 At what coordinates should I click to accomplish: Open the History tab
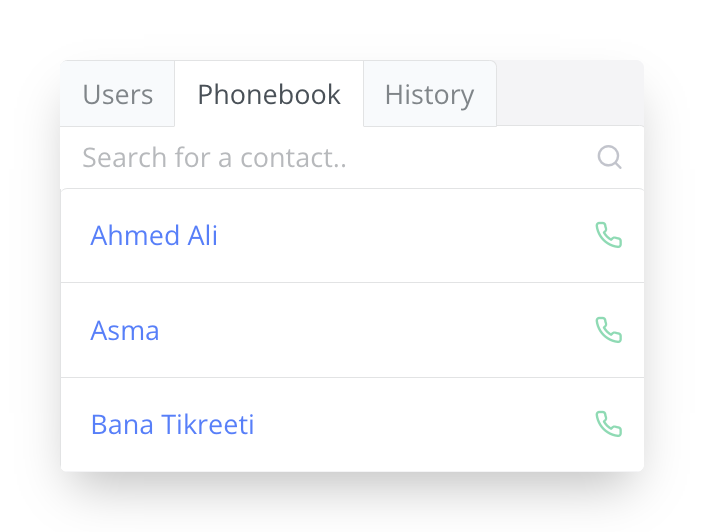point(430,94)
